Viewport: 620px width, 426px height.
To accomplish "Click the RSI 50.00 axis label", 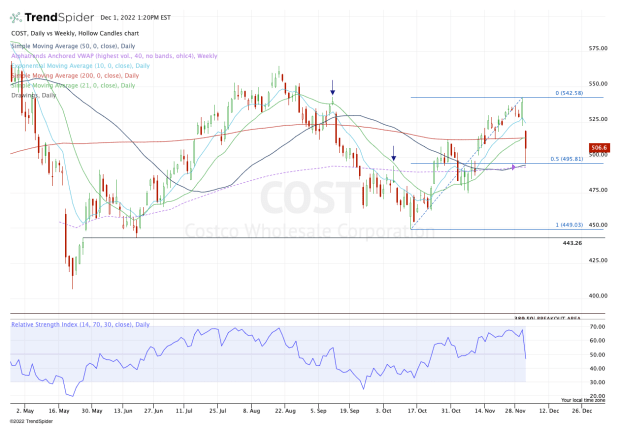I will click(597, 354).
